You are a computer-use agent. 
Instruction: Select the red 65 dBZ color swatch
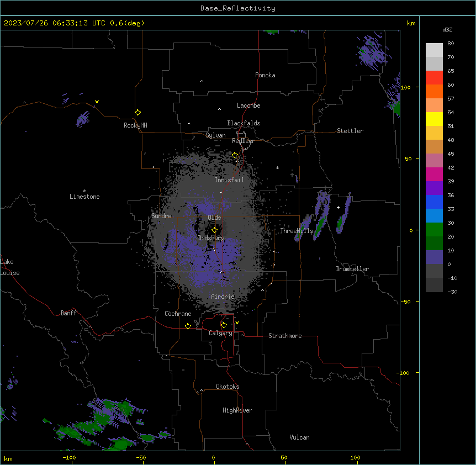click(x=434, y=78)
